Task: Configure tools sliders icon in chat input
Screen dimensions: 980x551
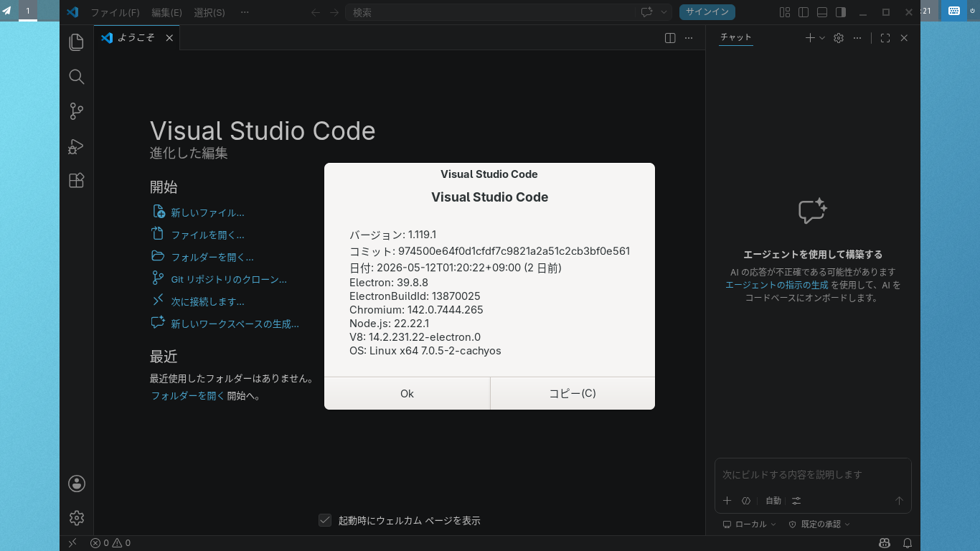Action: [x=796, y=501]
